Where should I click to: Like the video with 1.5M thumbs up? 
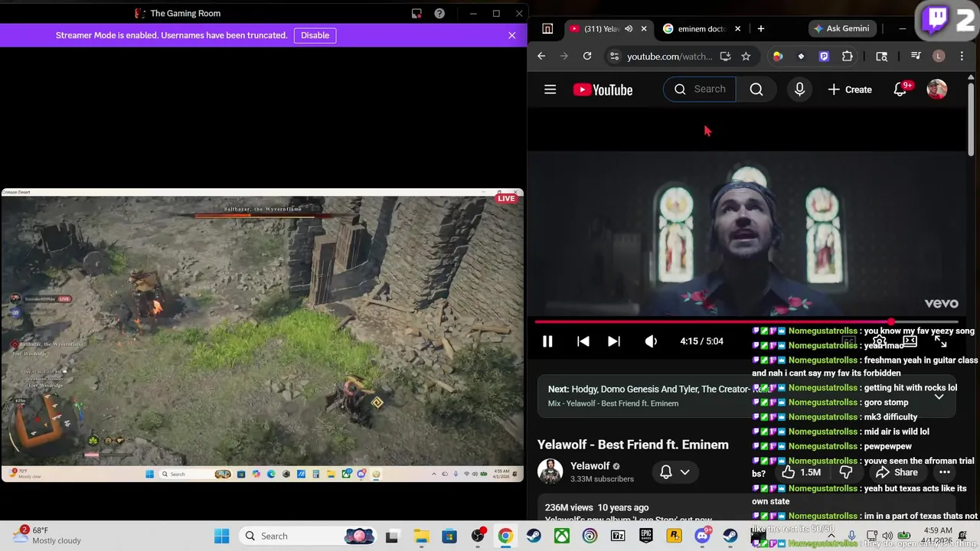click(x=802, y=472)
